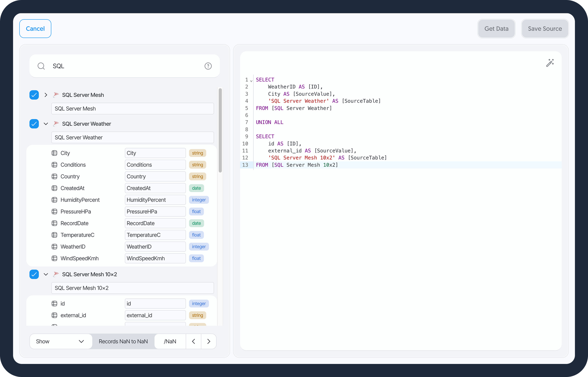Click the SQL Server Mesh source icon
This screenshot has width=588, height=377.
56,95
